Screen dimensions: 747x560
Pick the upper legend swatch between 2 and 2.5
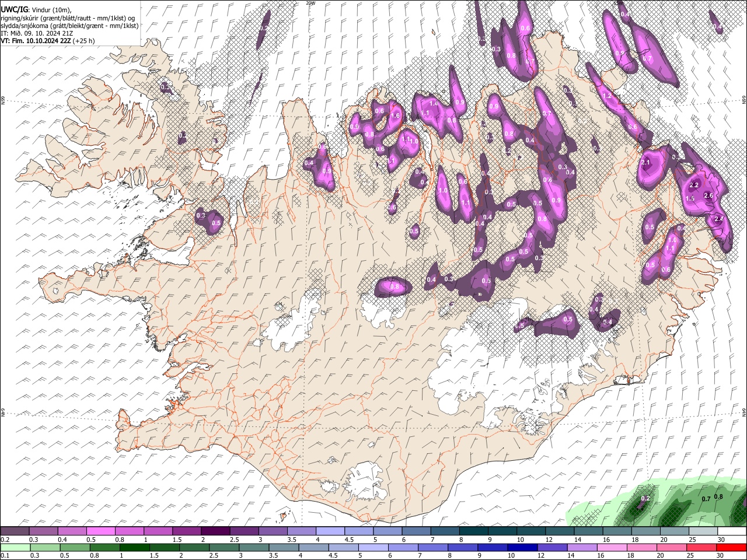(215, 531)
